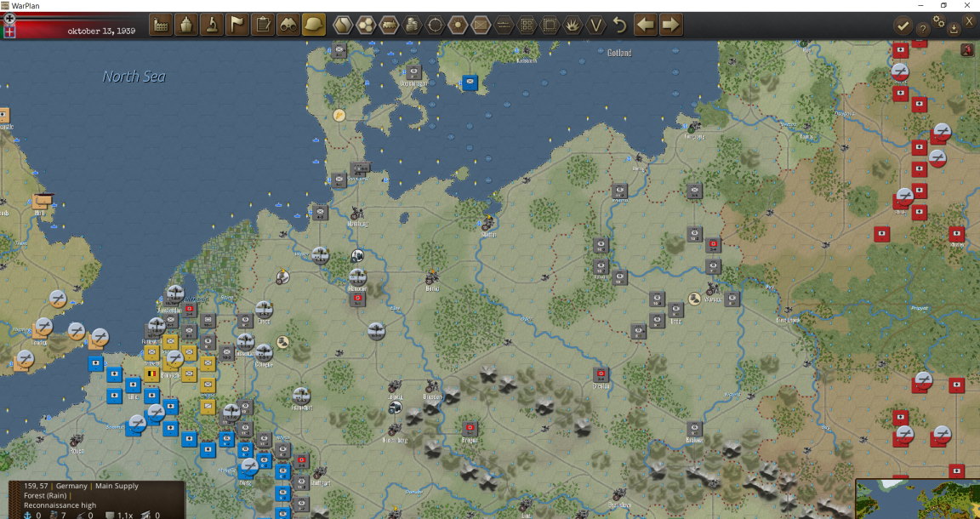The width and height of the screenshot is (980, 519).
Task: Click the Main Supply text in info panel
Action: tap(117, 486)
